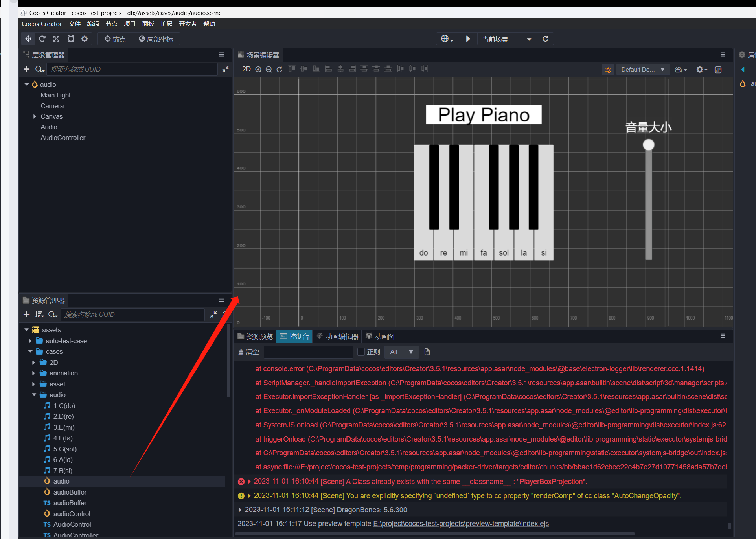The height and width of the screenshot is (539, 756).
Task: Open the preview template index.ejs link
Action: coord(461,524)
